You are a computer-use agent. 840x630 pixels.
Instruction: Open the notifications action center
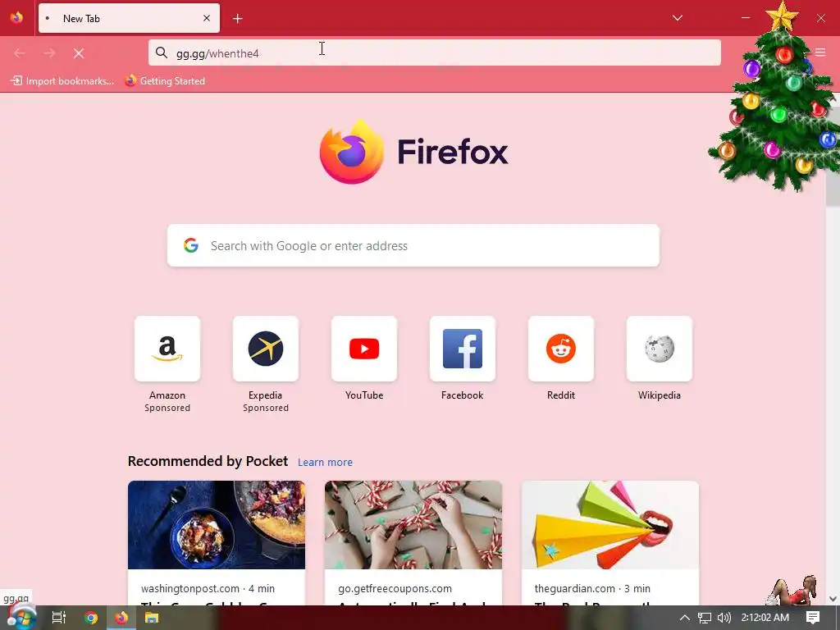click(813, 618)
